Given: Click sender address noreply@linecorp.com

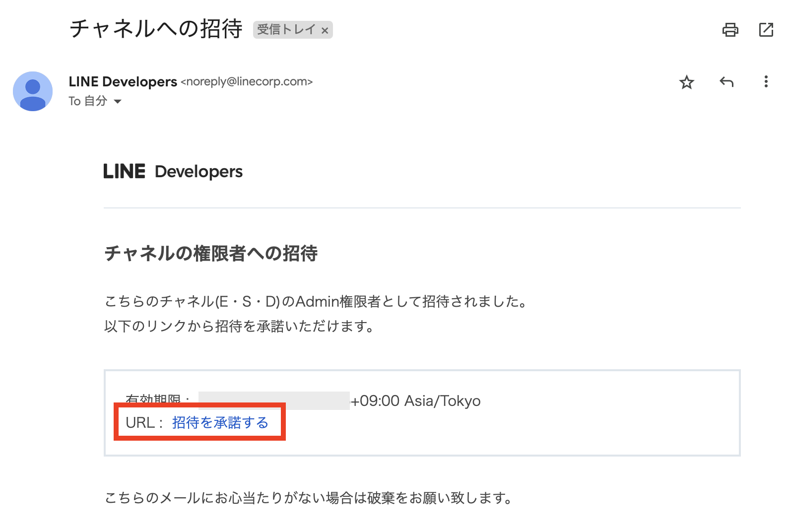Looking at the screenshot, I should pyautogui.click(x=247, y=81).
